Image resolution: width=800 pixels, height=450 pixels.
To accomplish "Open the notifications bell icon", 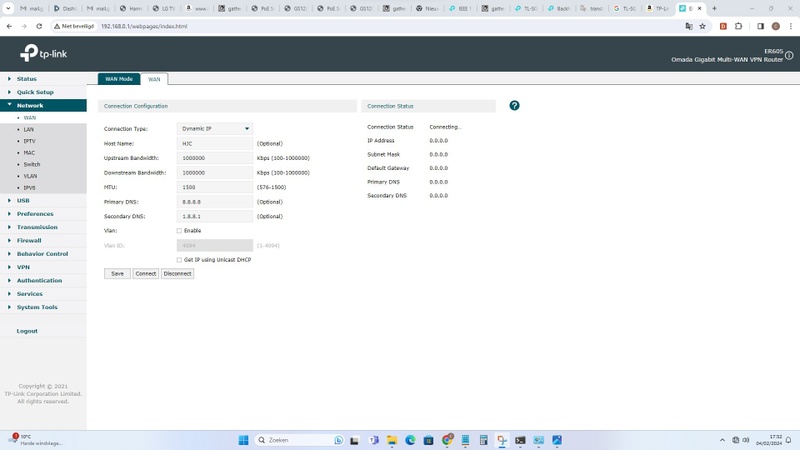I will (x=788, y=440).
